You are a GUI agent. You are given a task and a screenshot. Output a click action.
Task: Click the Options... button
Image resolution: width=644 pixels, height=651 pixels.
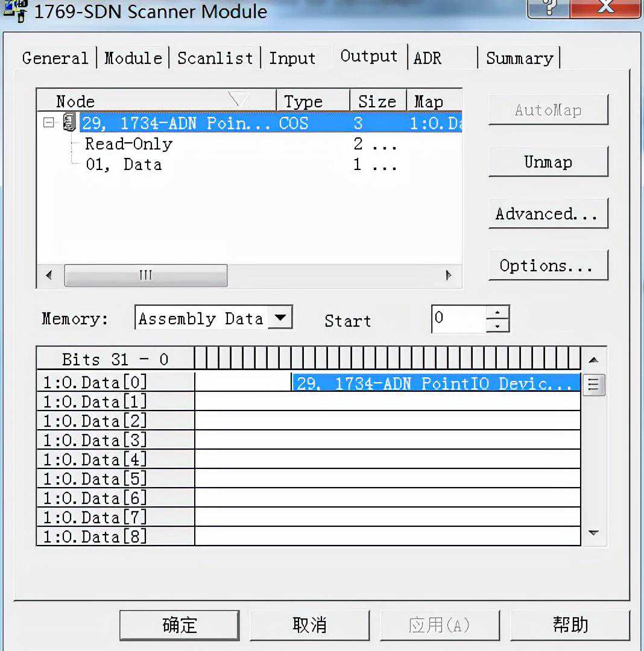pyautogui.click(x=548, y=265)
